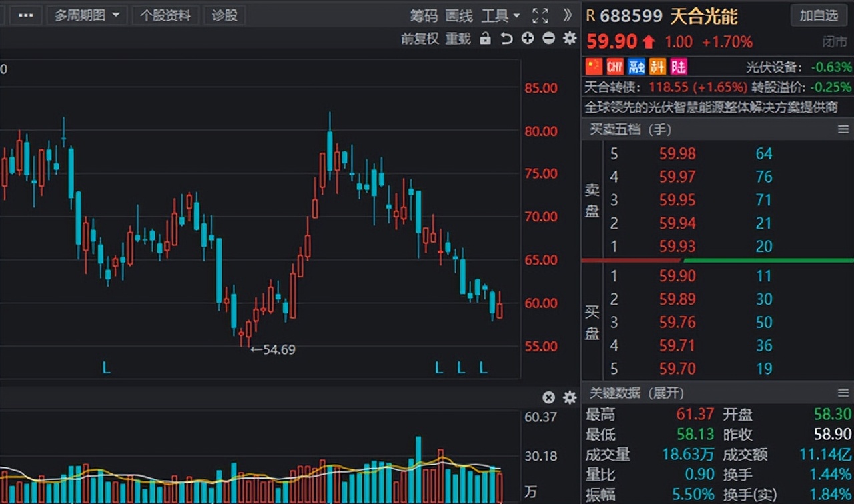Zoom in the K-line chart
The height and width of the screenshot is (504, 854).
tap(528, 39)
